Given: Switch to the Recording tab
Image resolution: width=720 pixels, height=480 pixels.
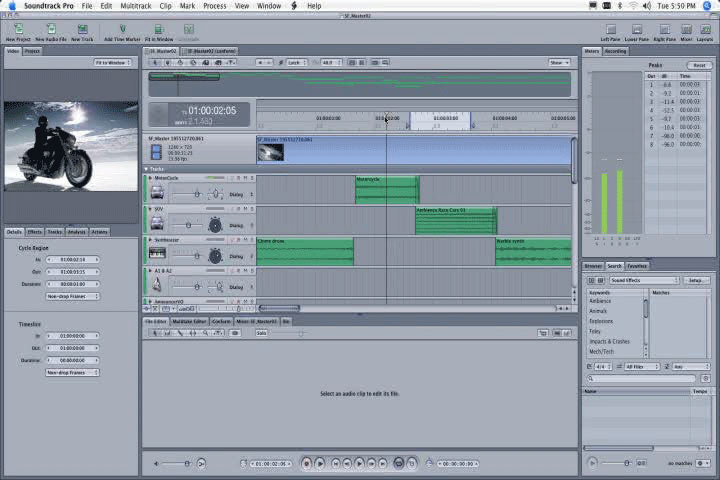Looking at the screenshot, I should tap(615, 51).
